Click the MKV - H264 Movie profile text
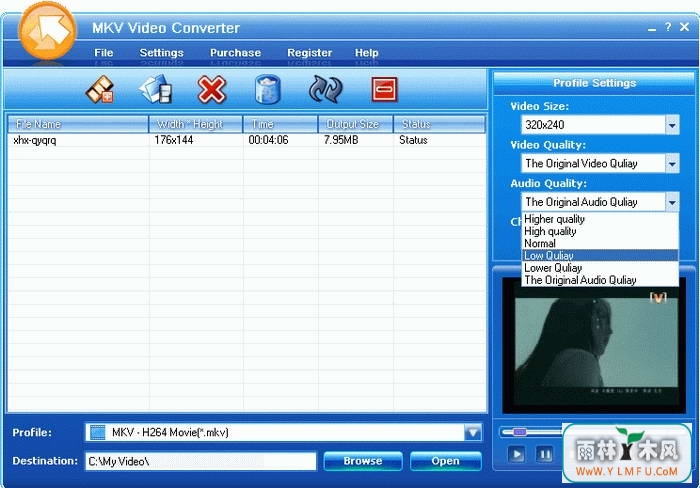Screen dimensions: 700x488 click(170, 432)
